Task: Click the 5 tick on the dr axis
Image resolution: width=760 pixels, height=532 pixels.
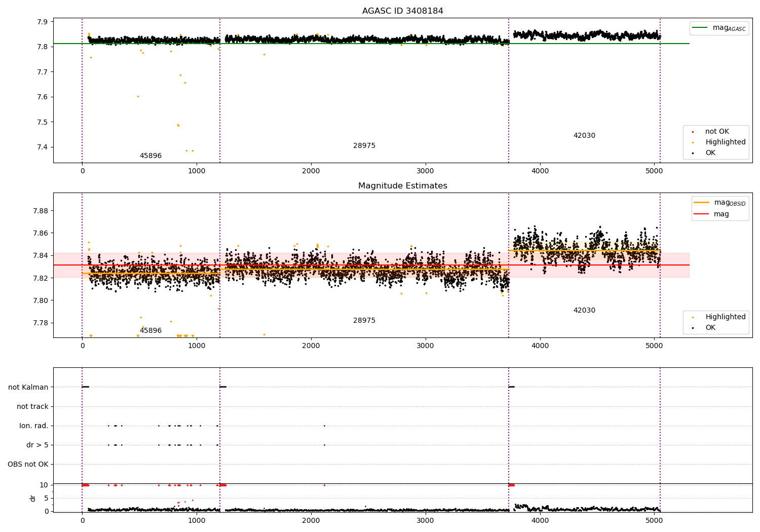Action: coord(46,498)
